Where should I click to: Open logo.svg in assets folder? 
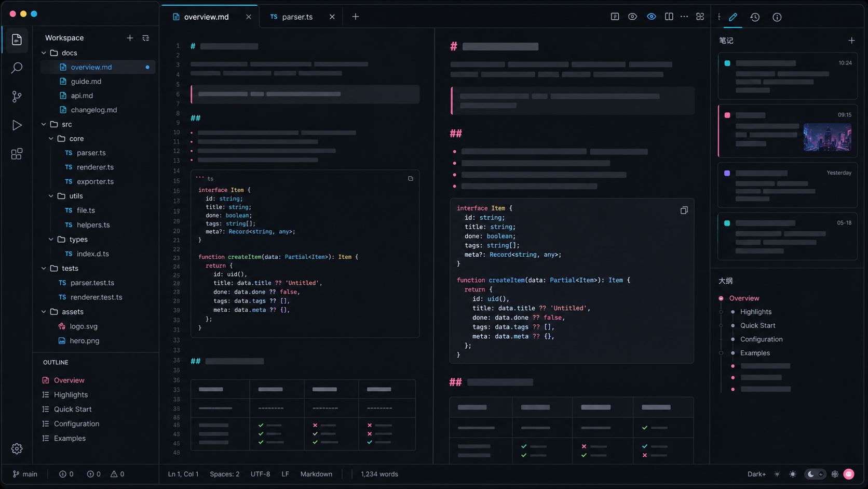84,326
